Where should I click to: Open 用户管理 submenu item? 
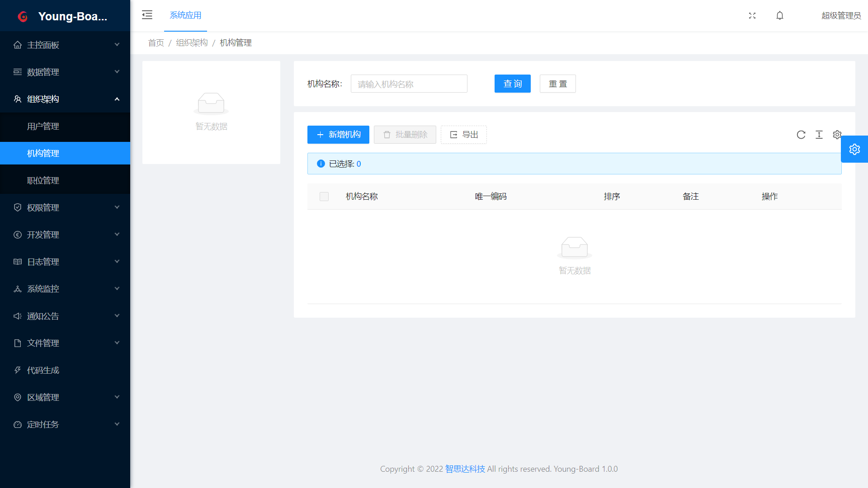[x=43, y=126]
